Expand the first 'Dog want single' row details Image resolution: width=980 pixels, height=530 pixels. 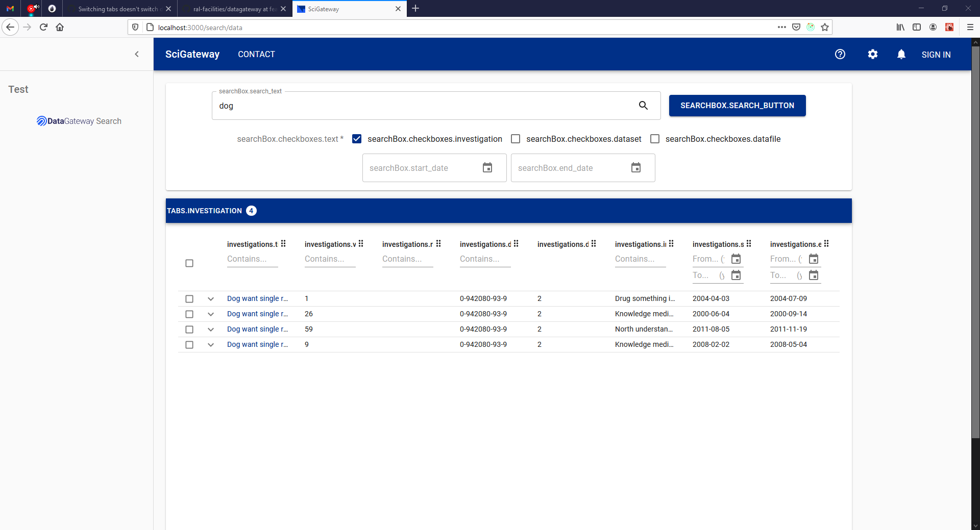pos(210,299)
